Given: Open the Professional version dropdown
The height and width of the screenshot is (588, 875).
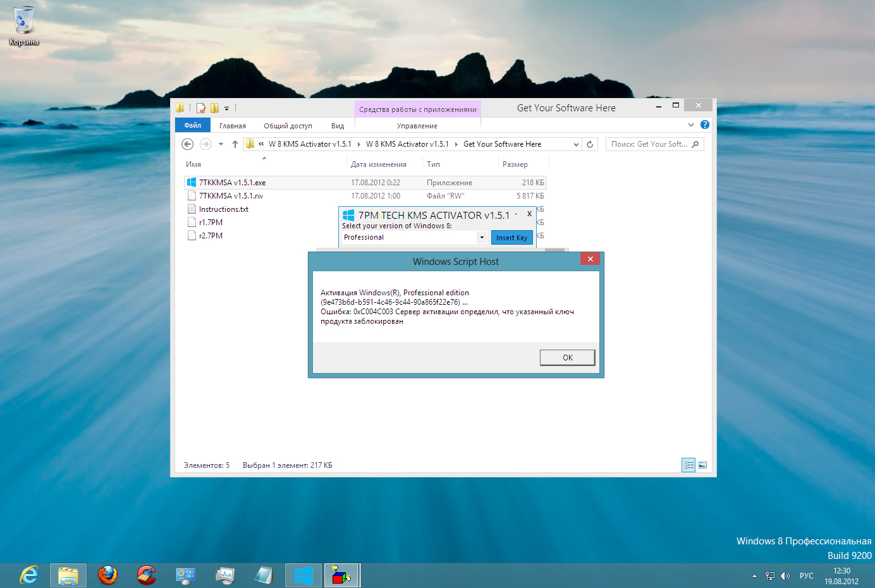Looking at the screenshot, I should [481, 237].
